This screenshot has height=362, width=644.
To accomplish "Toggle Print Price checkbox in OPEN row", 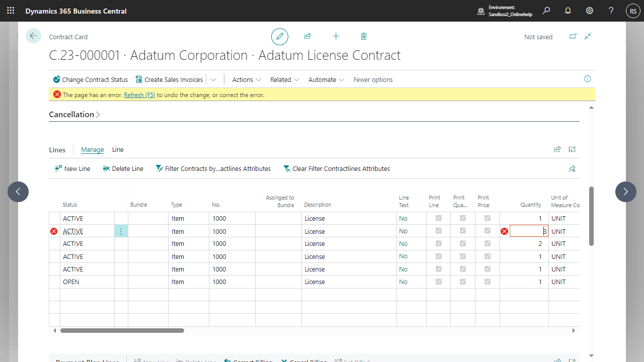I will pos(487,282).
